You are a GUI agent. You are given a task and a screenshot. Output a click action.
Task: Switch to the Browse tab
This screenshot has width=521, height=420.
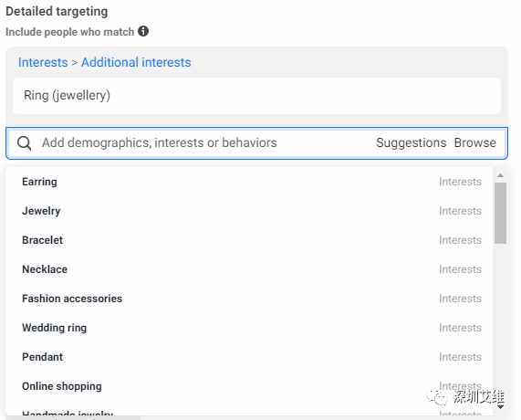pos(475,142)
